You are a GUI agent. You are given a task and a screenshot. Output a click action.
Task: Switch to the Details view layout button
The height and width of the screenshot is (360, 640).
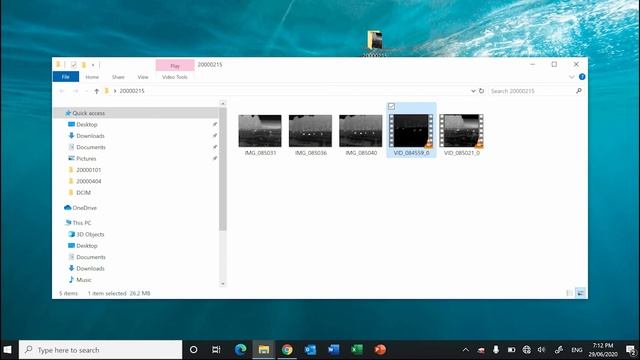[x=570, y=293]
